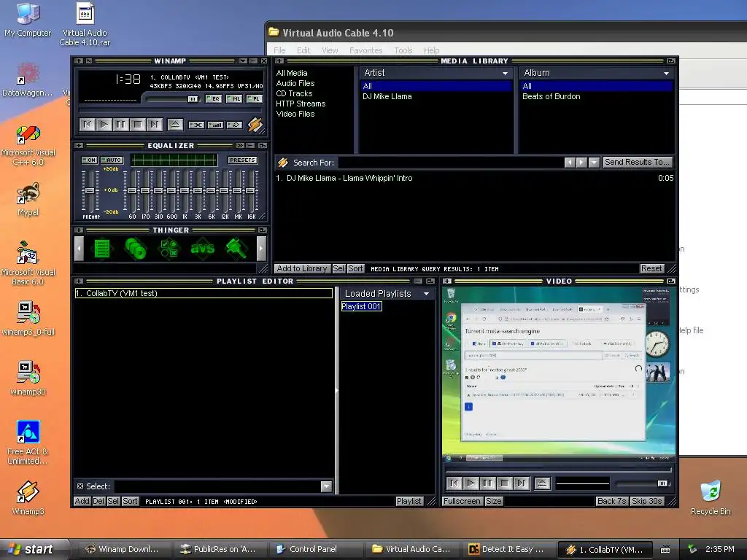Open File menu in Virtual Audio Cable window
747x560 pixels.
coord(279,50)
